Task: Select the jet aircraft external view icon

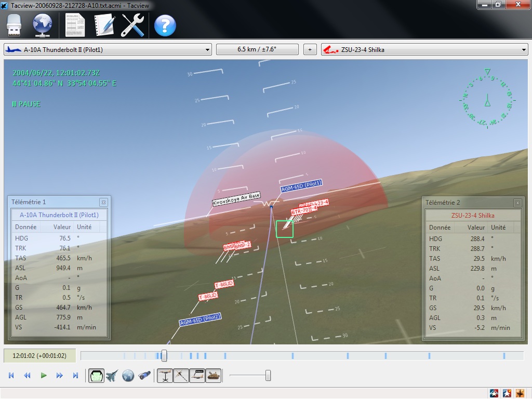Action: point(112,376)
